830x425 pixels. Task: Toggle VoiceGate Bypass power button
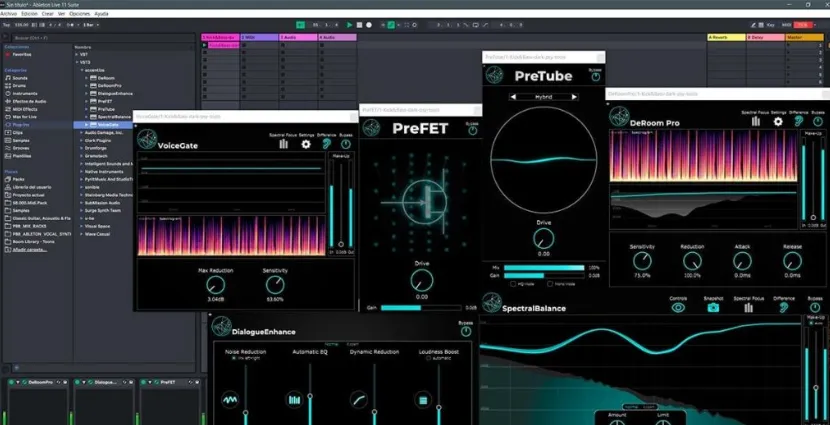[346, 144]
